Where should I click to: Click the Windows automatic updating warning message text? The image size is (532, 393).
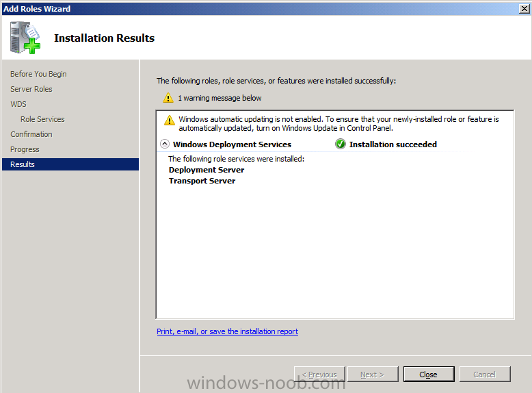coord(338,124)
